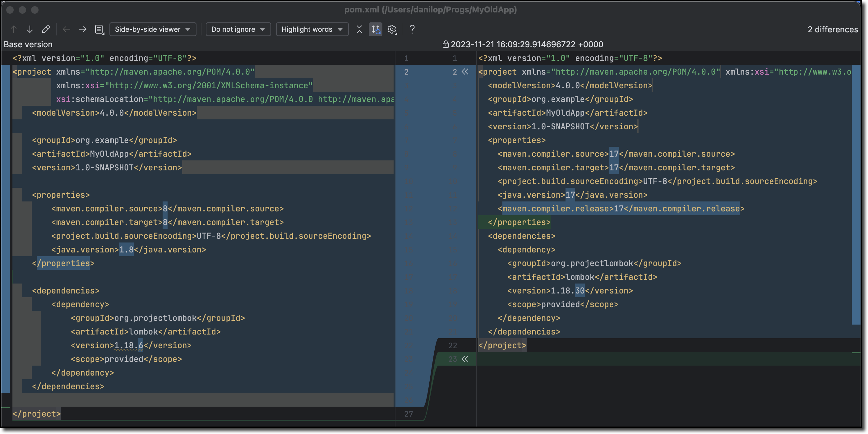The image size is (868, 434).
Task: Click the 2 differences counter
Action: pyautogui.click(x=832, y=29)
